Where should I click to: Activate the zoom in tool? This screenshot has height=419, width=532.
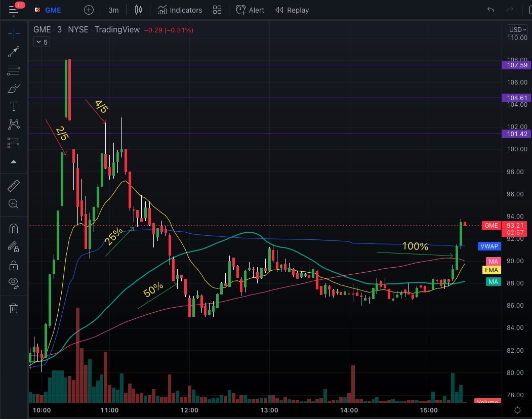[x=14, y=203]
